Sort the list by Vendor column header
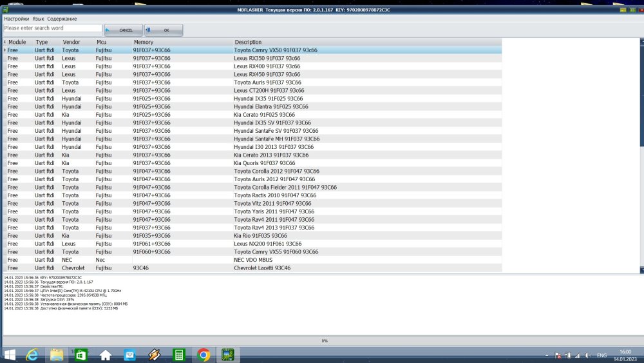The image size is (644, 363). click(71, 42)
